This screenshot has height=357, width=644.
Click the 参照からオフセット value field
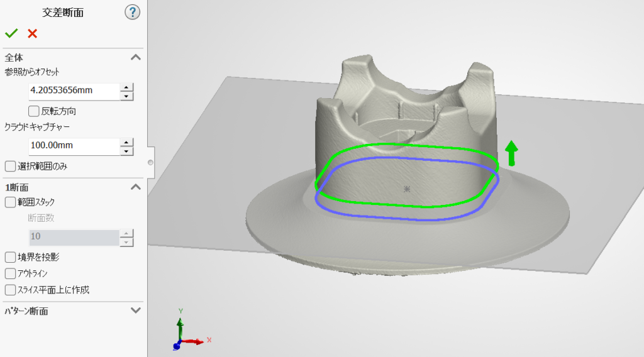coord(74,91)
